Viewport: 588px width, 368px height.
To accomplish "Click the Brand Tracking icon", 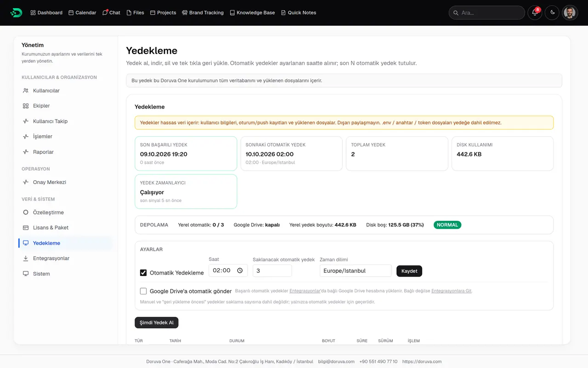I will pyautogui.click(x=185, y=13).
